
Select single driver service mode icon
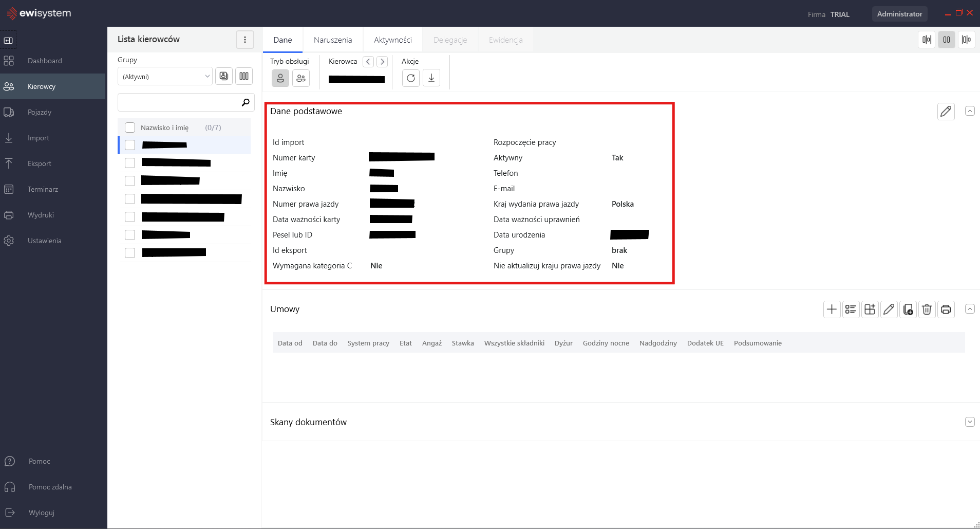coord(280,78)
